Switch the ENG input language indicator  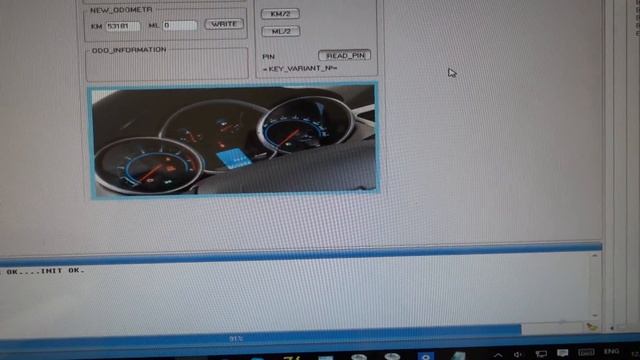611,351
